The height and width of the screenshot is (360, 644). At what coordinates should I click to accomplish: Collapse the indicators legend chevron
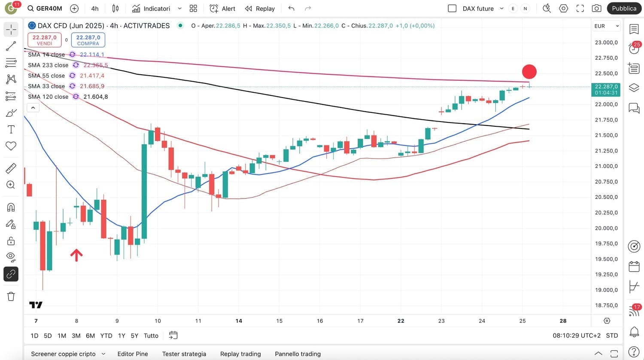[33, 107]
